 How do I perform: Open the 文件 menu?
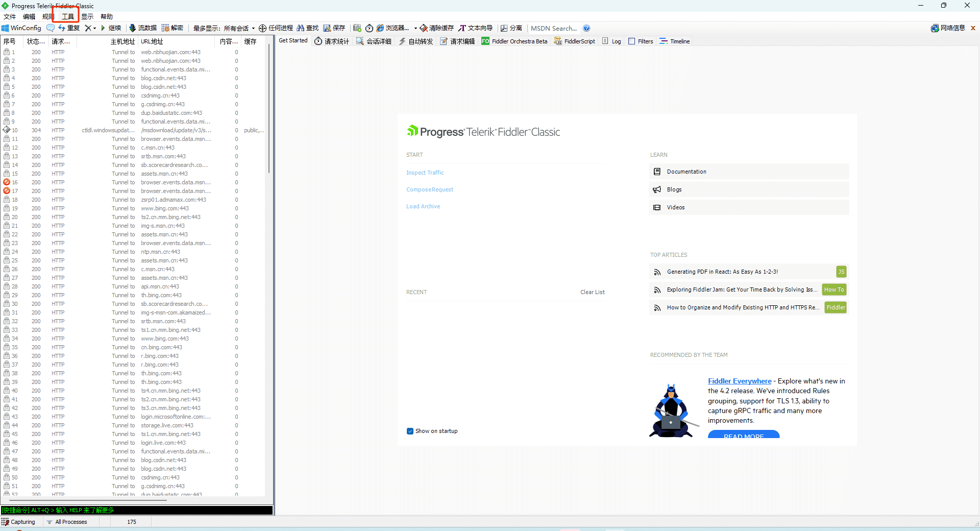tap(10, 16)
